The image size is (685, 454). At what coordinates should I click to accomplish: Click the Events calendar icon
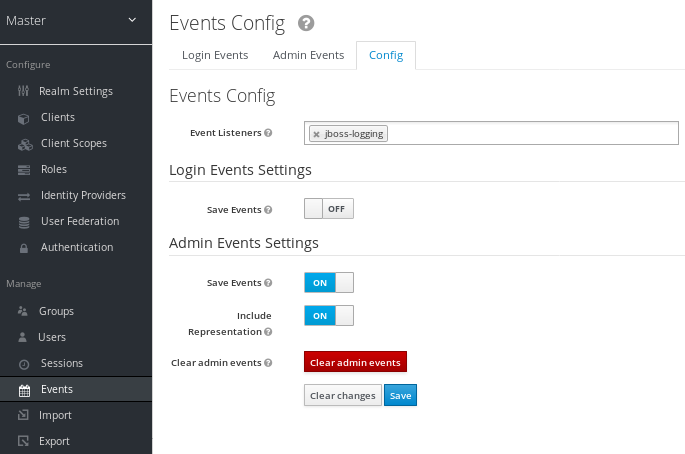click(24, 390)
